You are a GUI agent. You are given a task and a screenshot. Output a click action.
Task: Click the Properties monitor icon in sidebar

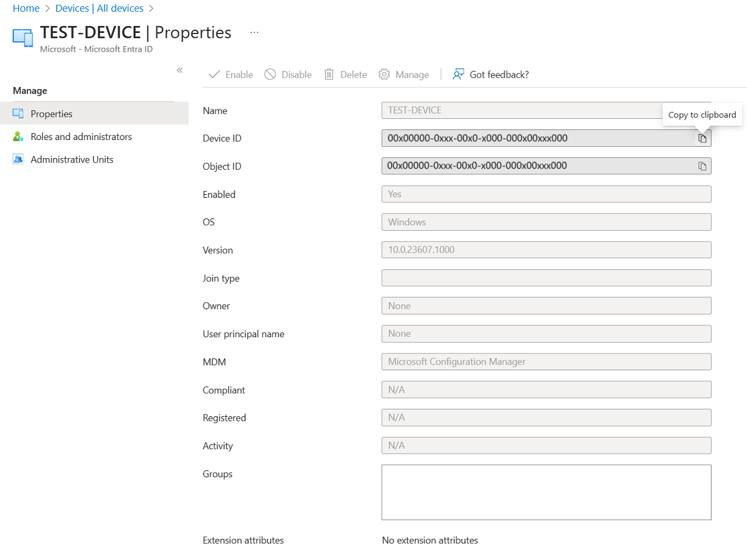18,113
